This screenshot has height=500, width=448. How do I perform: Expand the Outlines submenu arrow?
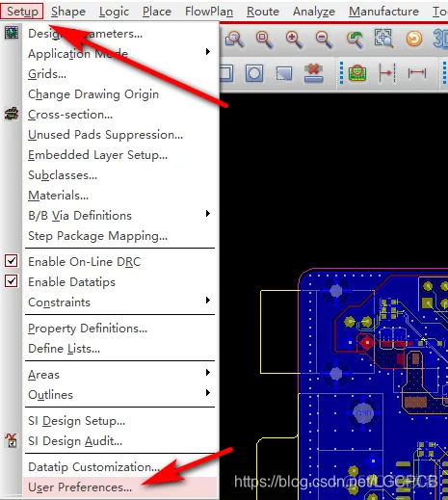click(x=208, y=393)
